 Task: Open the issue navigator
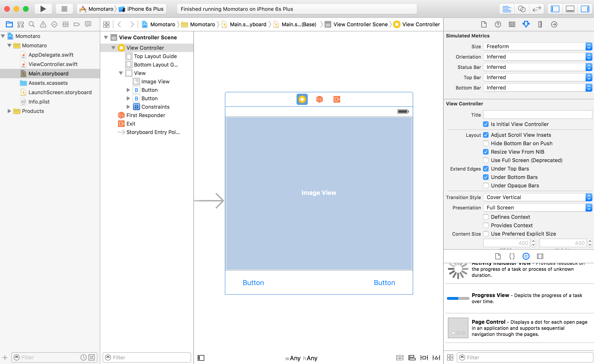coord(43,24)
